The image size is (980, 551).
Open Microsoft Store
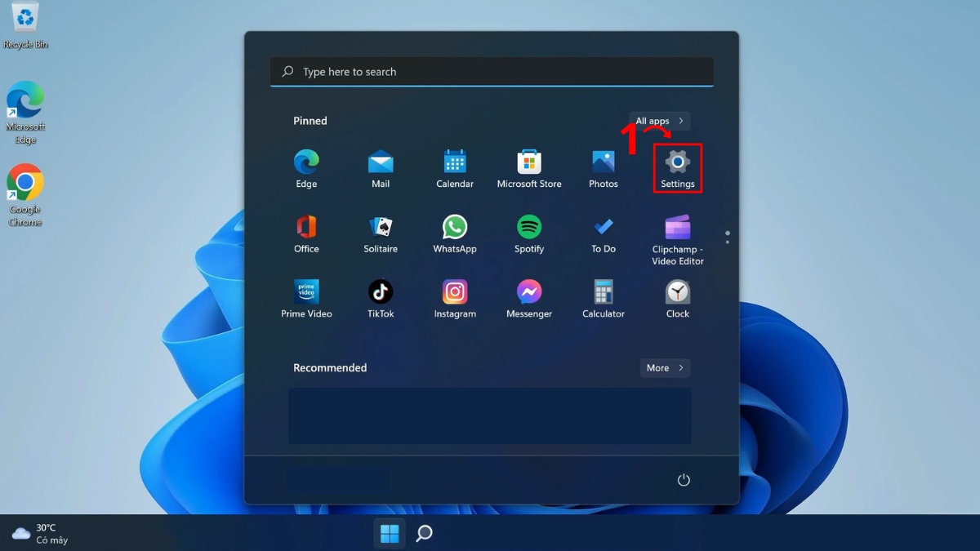[x=528, y=162]
